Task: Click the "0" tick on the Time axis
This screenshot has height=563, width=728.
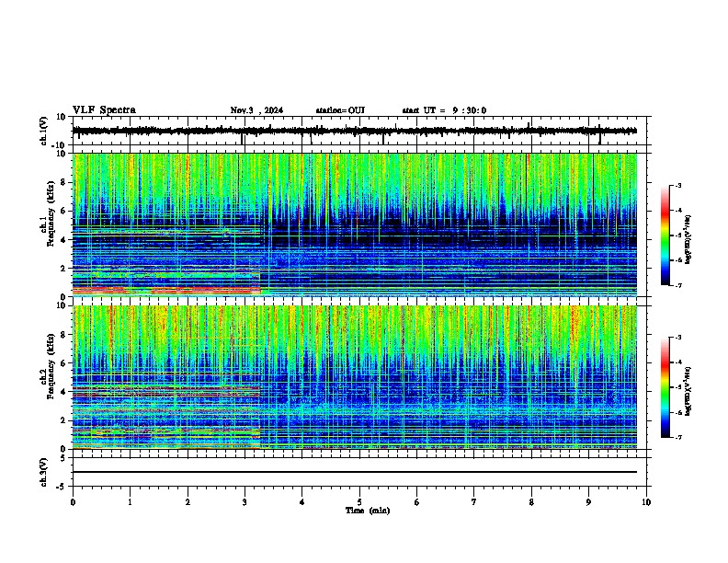Action: (x=73, y=502)
